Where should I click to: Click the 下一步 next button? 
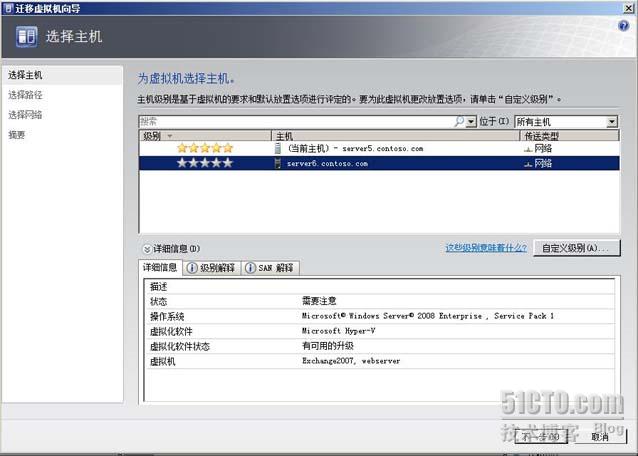click(x=541, y=437)
